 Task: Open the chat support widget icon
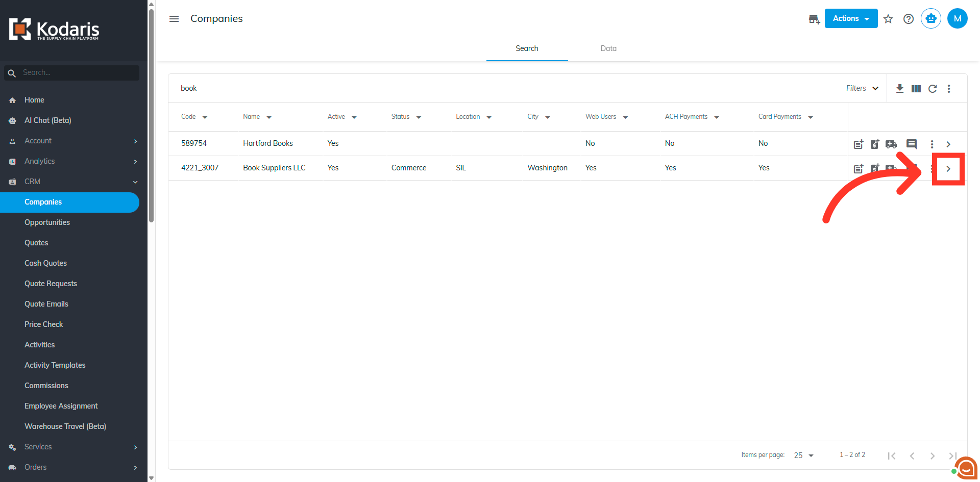click(x=965, y=468)
